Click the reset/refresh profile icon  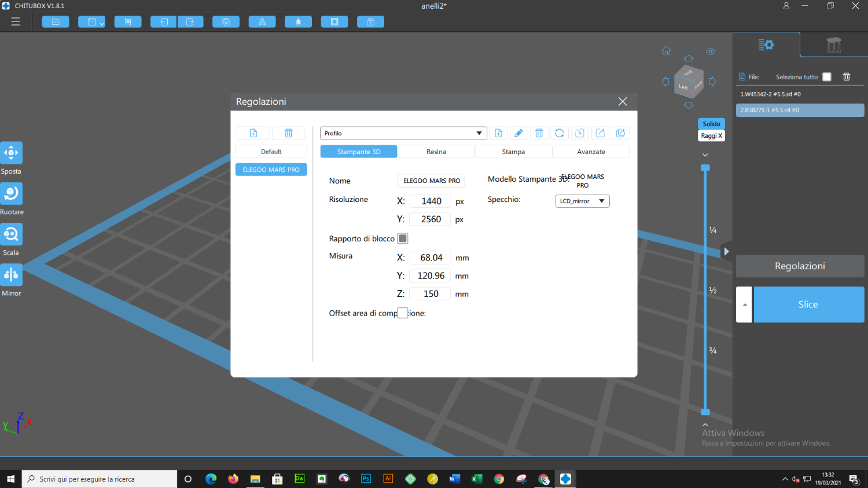point(560,133)
